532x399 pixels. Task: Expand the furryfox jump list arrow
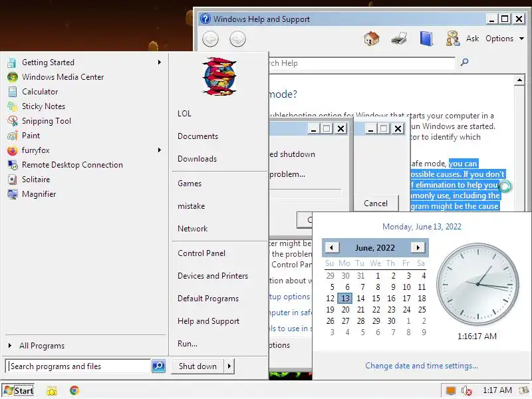pos(159,150)
